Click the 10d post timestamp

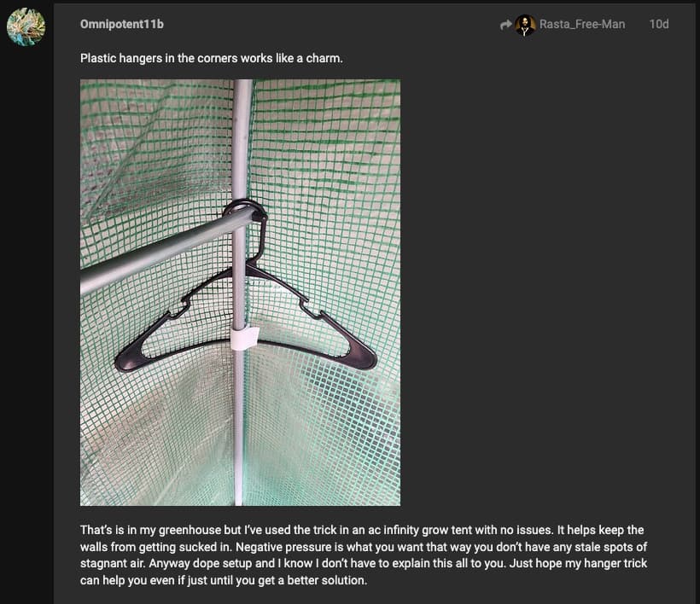659,24
